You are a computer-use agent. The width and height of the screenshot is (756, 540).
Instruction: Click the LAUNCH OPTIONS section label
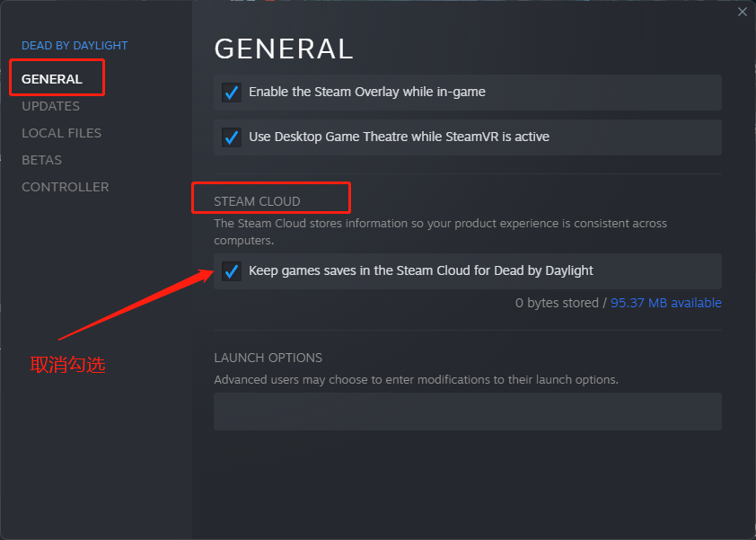pyautogui.click(x=268, y=358)
